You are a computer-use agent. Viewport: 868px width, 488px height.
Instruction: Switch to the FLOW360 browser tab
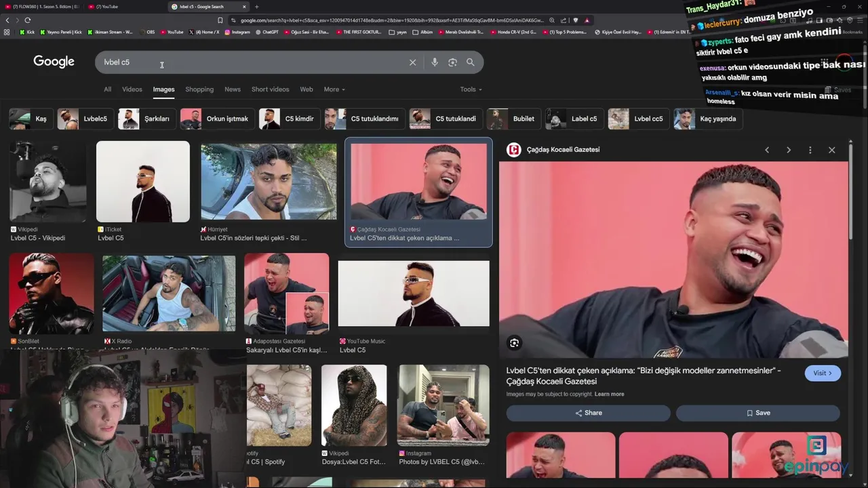point(42,7)
